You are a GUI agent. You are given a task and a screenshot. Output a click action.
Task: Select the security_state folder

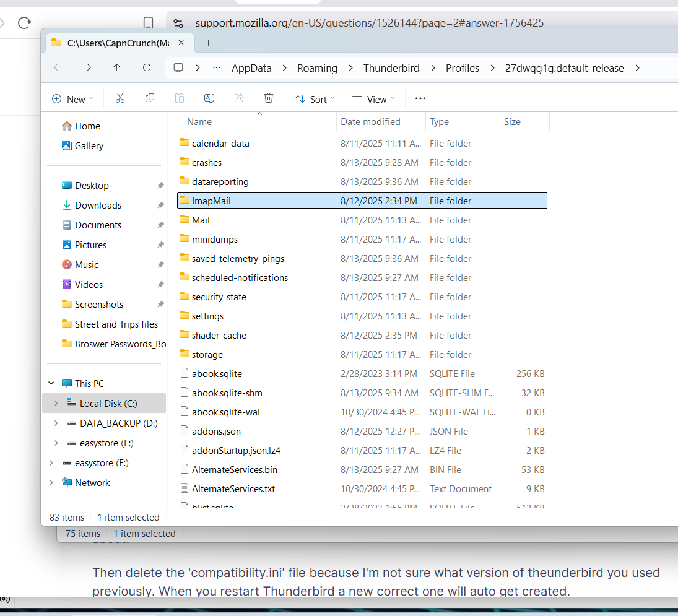[x=219, y=297]
